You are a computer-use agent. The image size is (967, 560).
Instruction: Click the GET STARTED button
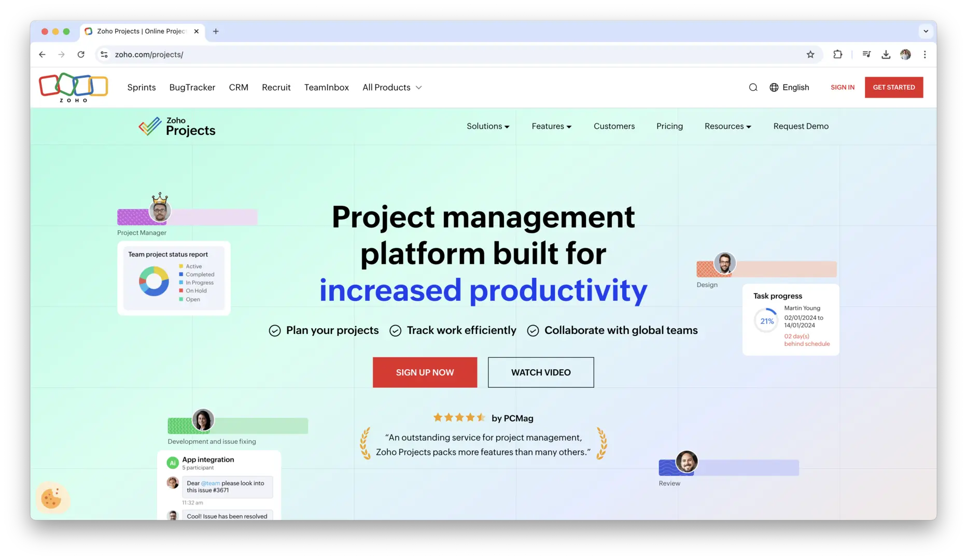point(893,87)
